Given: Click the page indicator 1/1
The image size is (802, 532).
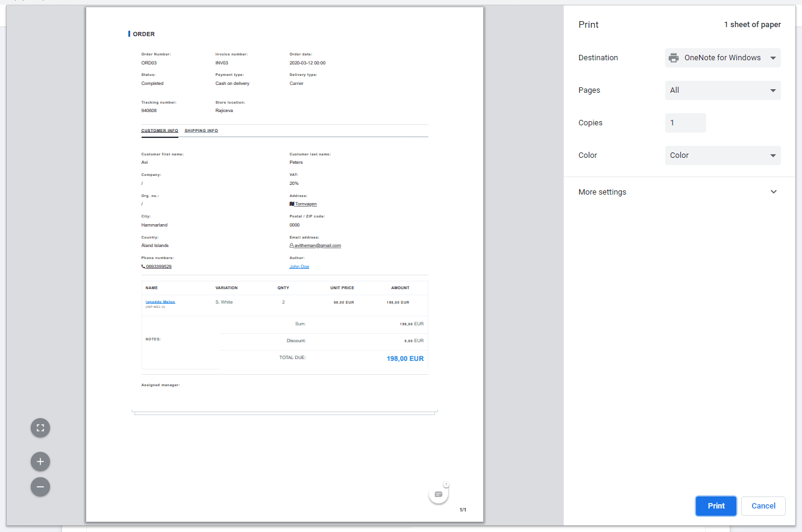Looking at the screenshot, I should click(x=463, y=510).
